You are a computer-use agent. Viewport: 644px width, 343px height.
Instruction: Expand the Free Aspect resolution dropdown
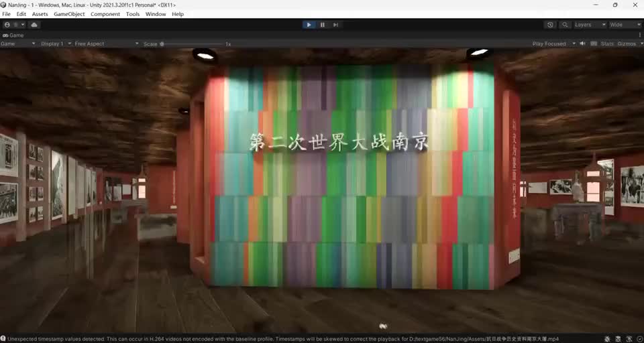(107, 44)
